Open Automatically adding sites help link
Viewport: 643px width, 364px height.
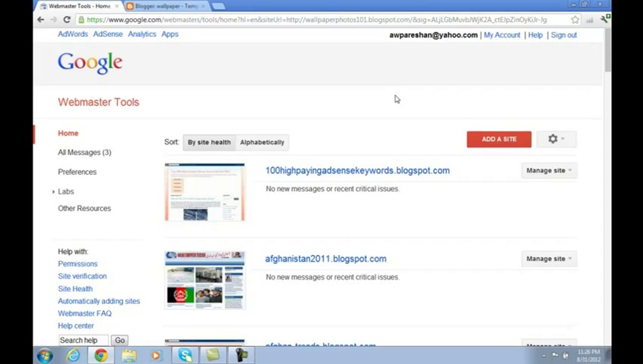(x=99, y=301)
